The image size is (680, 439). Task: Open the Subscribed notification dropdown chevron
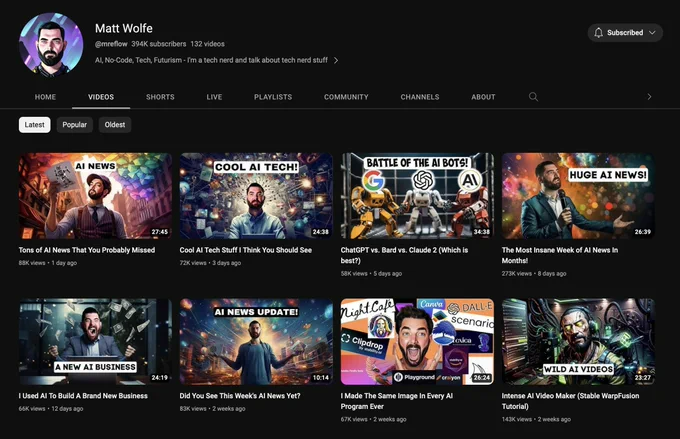coord(653,33)
